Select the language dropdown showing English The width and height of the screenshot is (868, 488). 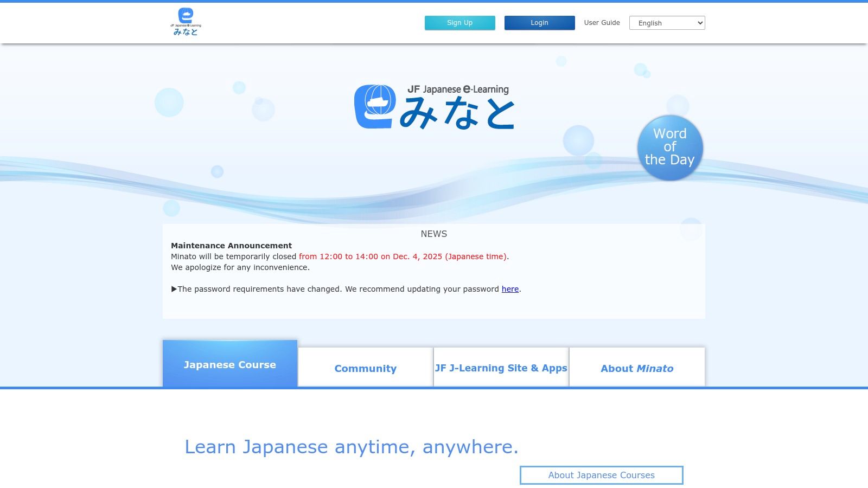667,23
